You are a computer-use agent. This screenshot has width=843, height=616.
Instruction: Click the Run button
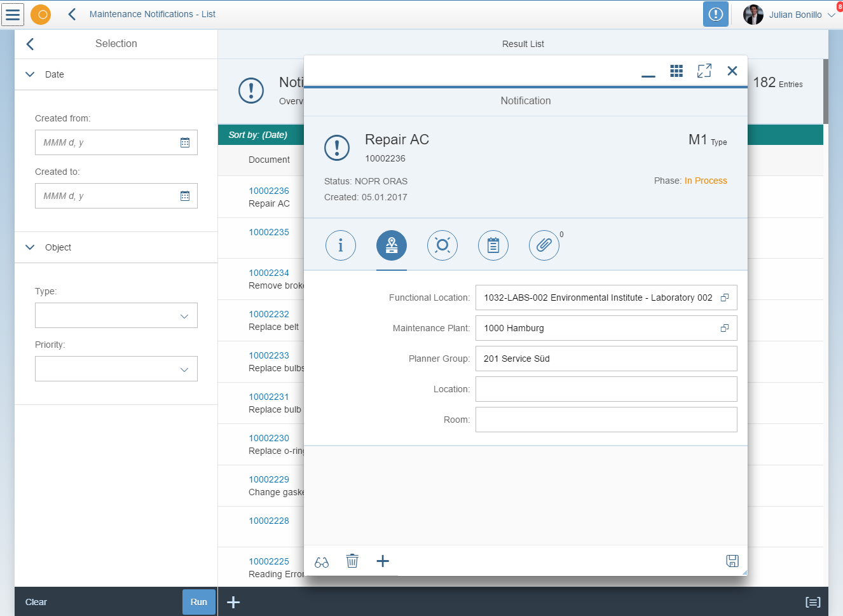click(x=198, y=602)
